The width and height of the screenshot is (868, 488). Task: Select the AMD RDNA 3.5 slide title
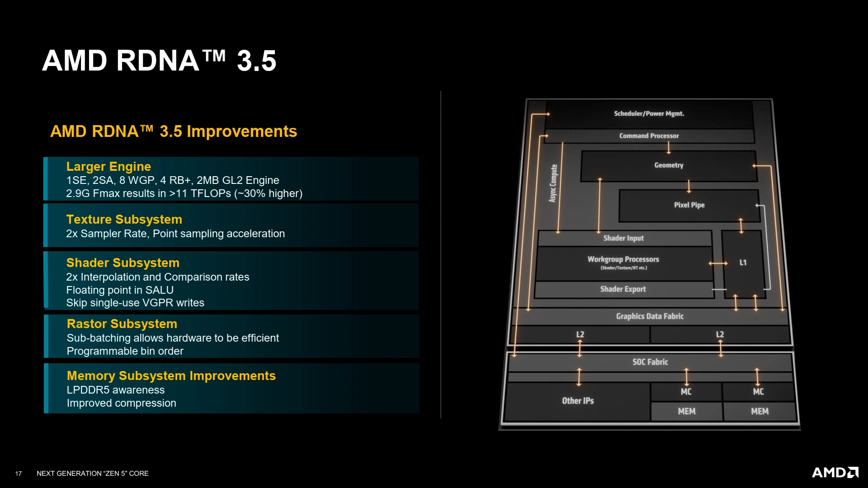point(159,61)
